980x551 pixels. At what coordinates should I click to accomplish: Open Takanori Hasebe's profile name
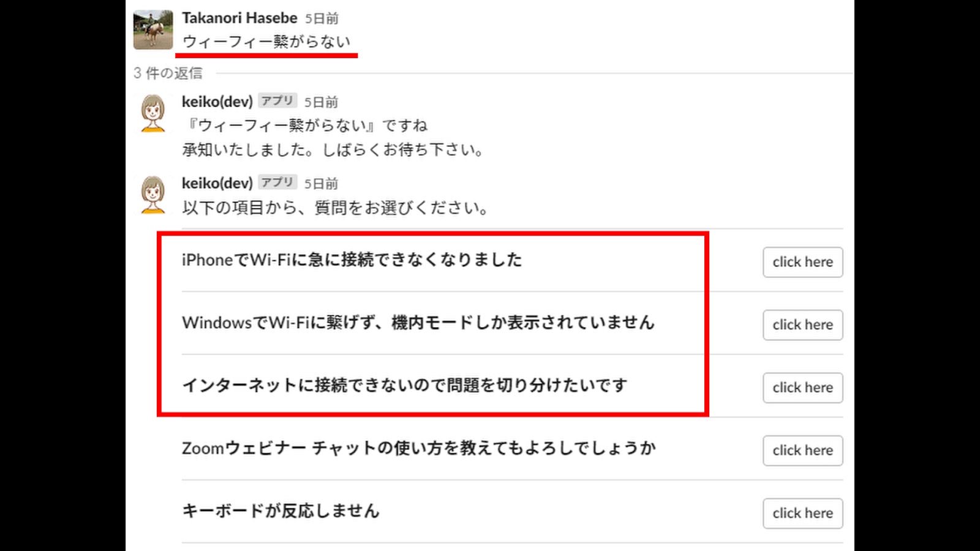pos(239,18)
